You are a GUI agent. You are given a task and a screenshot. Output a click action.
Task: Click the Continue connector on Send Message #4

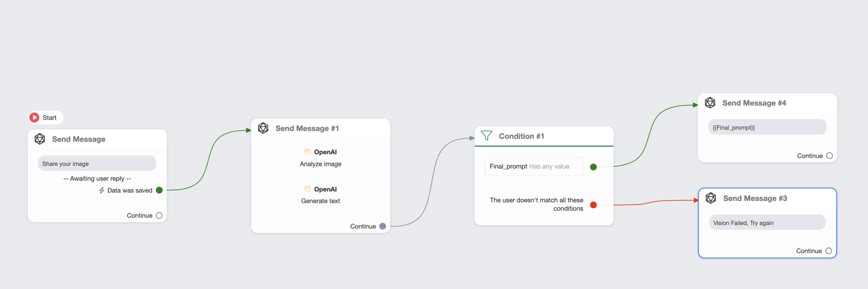click(x=829, y=156)
